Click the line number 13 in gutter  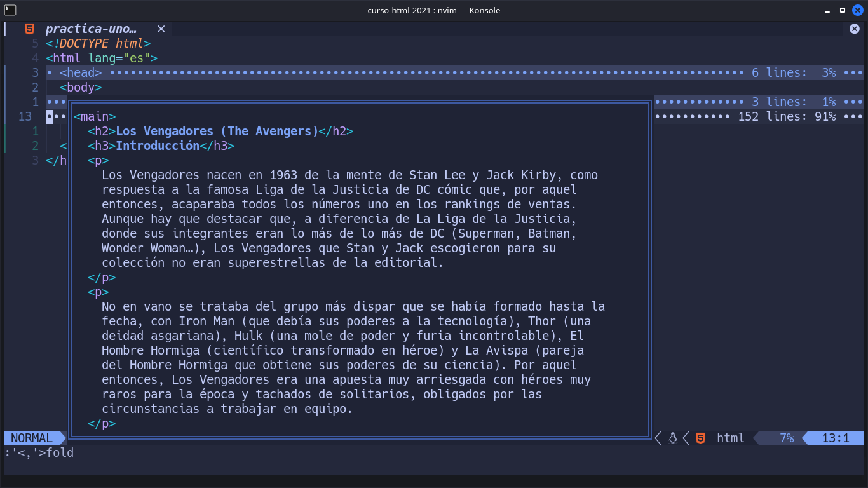pos(25,117)
